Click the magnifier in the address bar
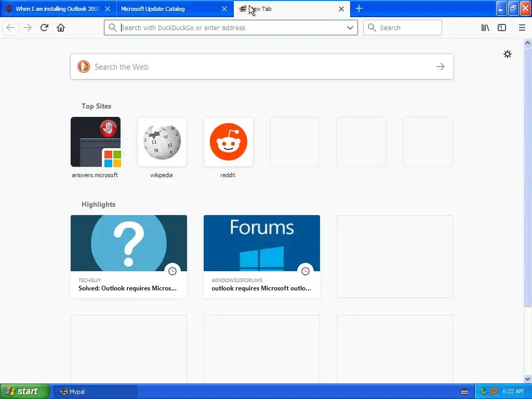532x399 pixels. (113, 28)
